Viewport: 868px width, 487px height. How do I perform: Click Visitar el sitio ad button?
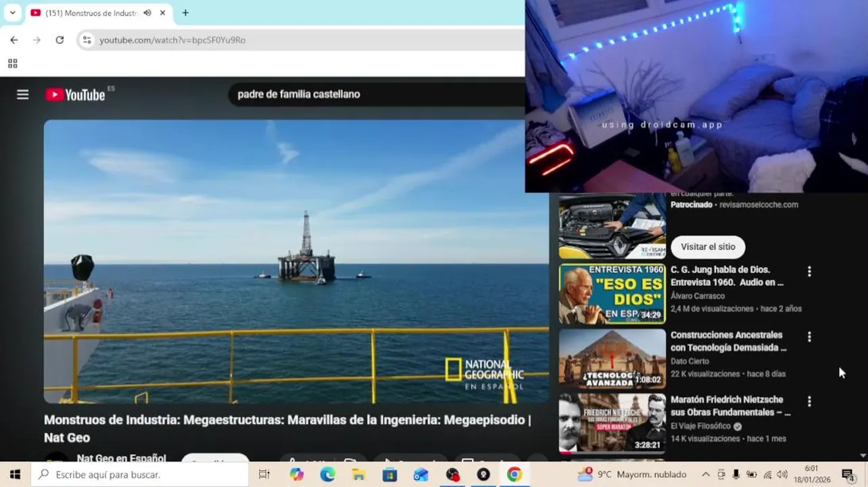tap(708, 247)
